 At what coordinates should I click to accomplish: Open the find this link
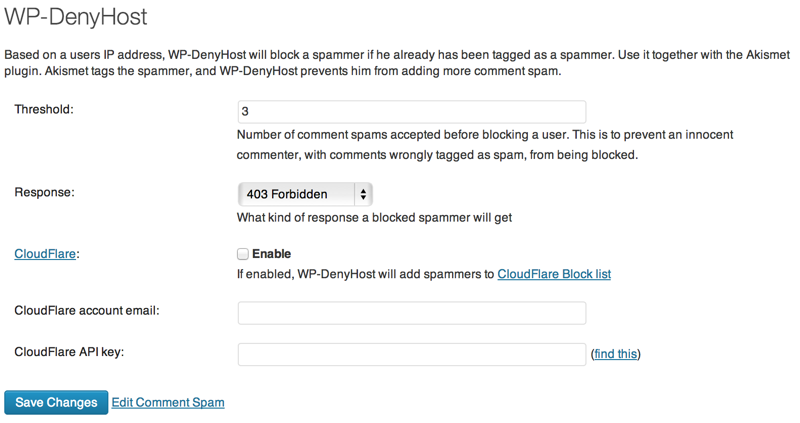pyautogui.click(x=615, y=354)
